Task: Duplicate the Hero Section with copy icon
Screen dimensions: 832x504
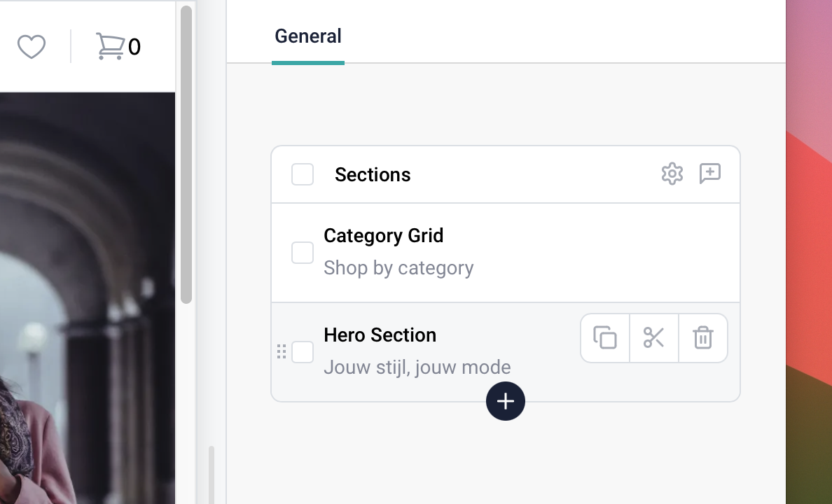Action: point(605,338)
